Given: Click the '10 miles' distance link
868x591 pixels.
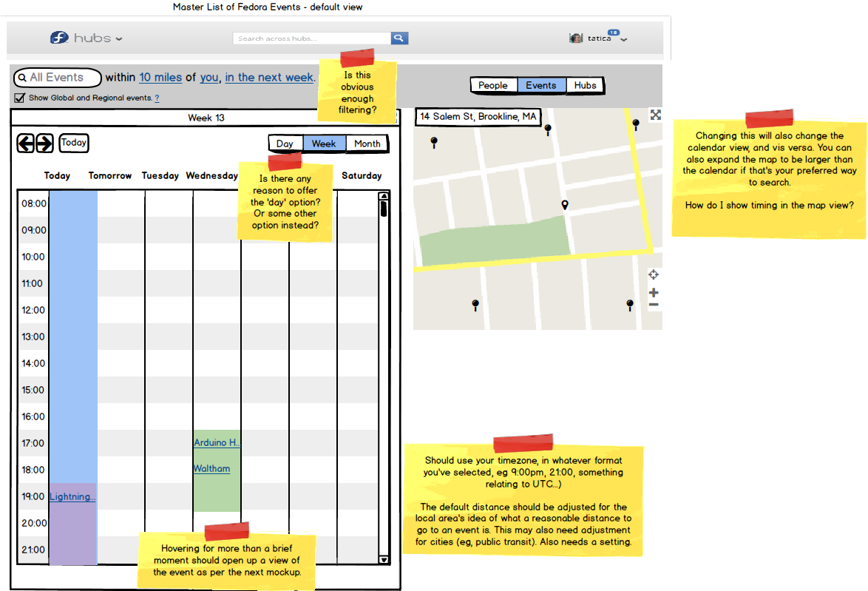Looking at the screenshot, I should [x=160, y=78].
